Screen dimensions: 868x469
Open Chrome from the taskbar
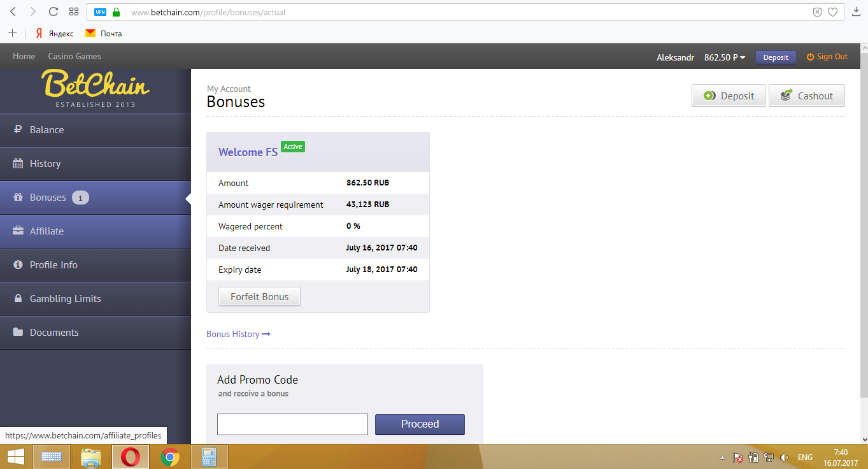(169, 457)
